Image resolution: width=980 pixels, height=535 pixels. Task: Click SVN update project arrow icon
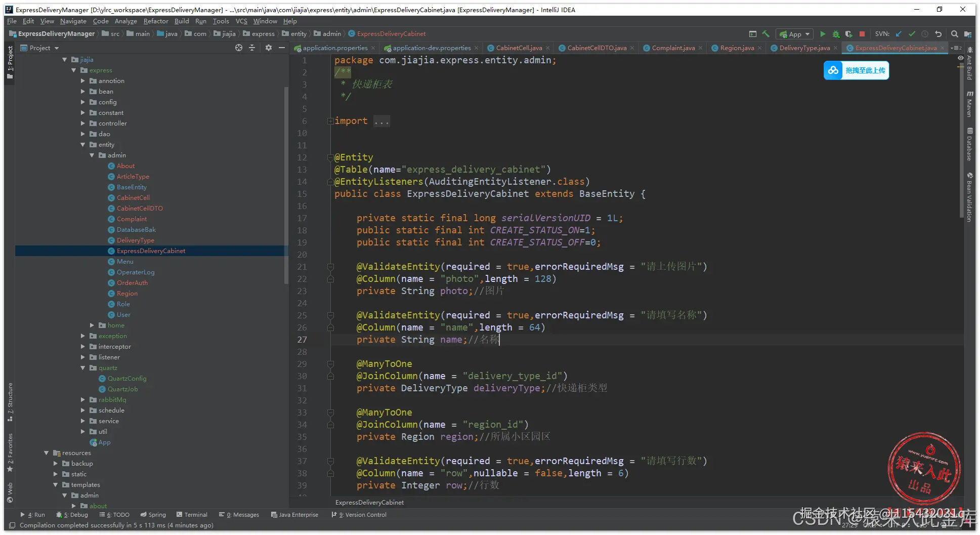click(x=899, y=34)
